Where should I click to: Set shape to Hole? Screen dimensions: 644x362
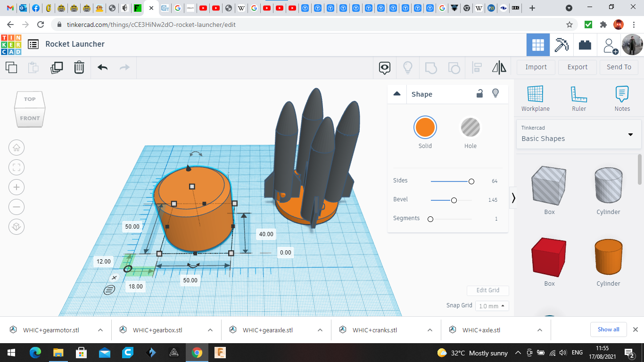pos(470,128)
